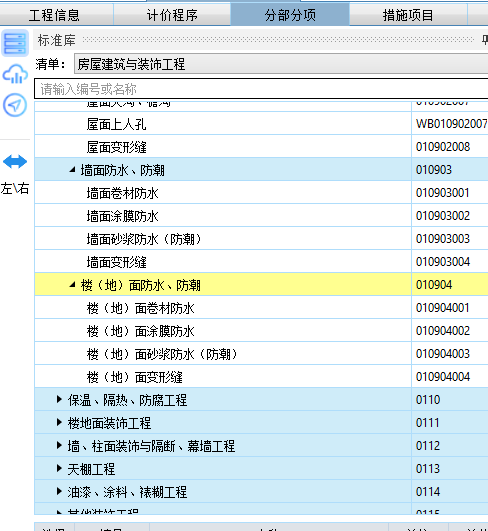Collapse the 楼（地）面防水、防潮 node
This screenshot has width=488, height=531.
point(72,285)
